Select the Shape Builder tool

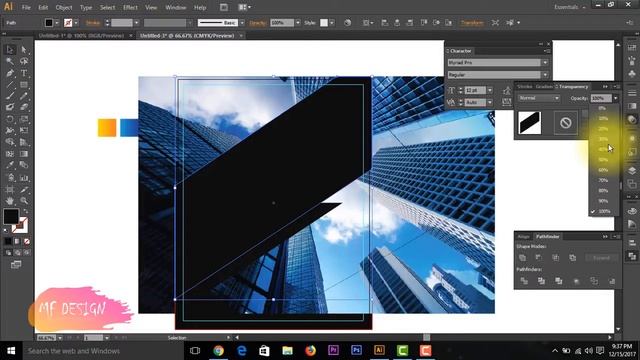tap(10, 142)
